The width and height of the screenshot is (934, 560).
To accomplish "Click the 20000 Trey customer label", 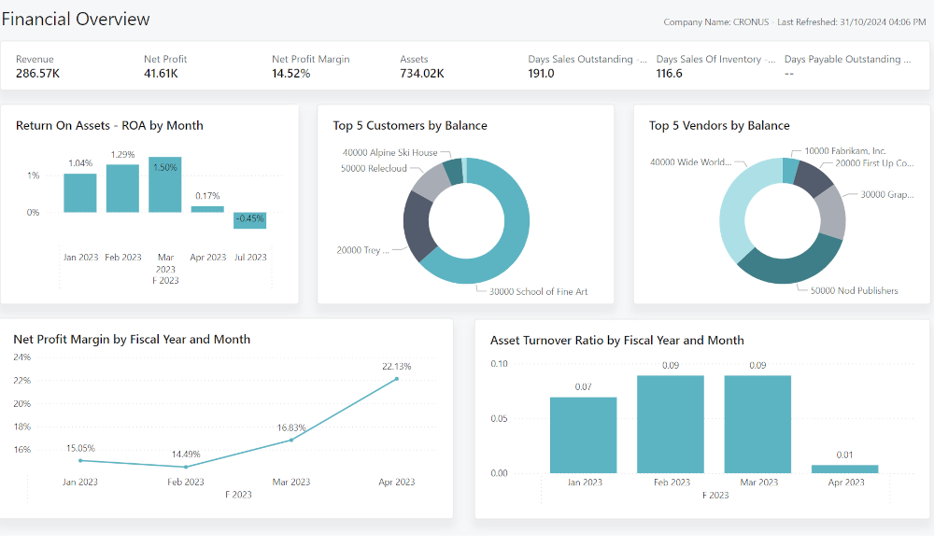I will [x=362, y=250].
